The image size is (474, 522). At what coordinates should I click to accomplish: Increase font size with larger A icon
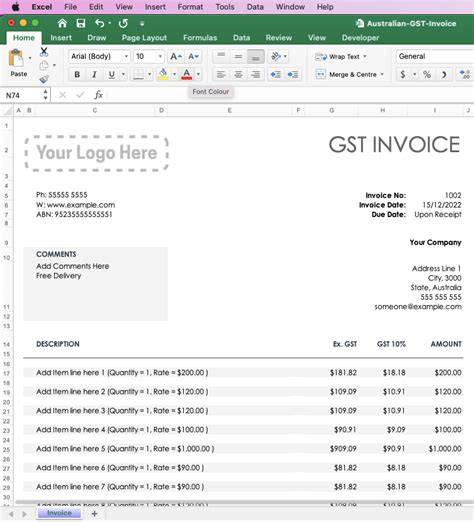click(176, 56)
